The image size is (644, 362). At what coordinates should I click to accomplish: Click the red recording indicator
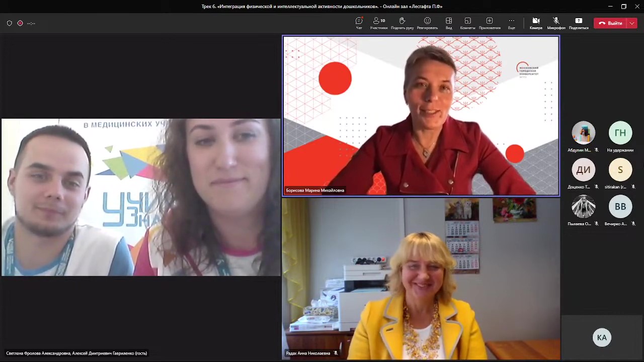point(20,23)
